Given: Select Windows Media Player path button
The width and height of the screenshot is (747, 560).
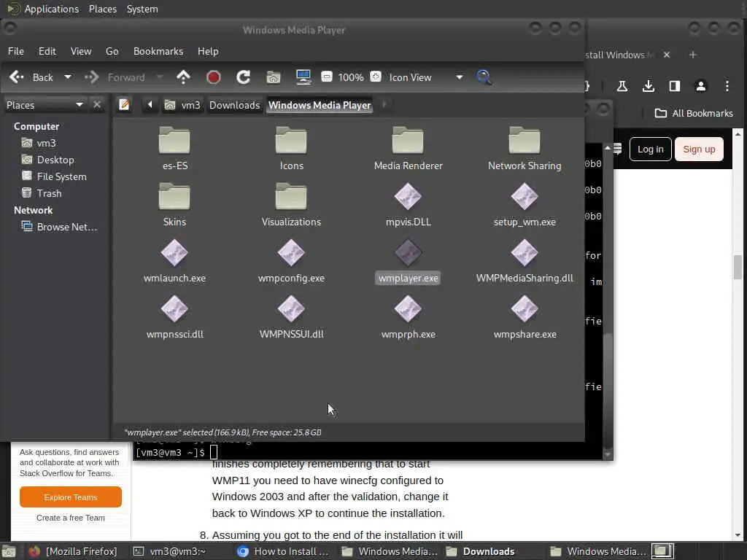Looking at the screenshot, I should click(x=320, y=105).
